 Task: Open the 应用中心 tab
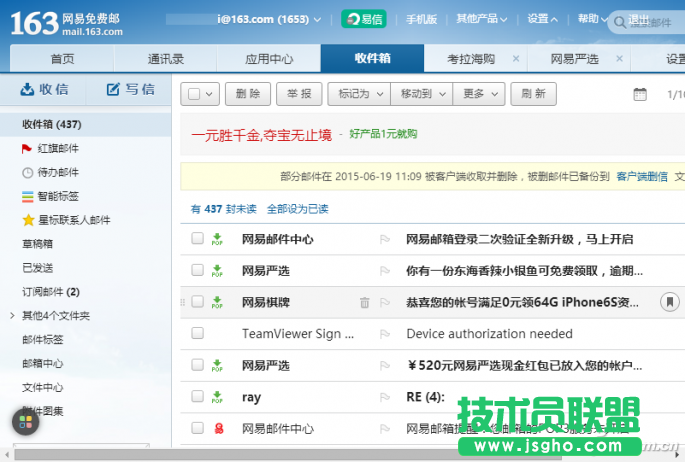coord(269,59)
